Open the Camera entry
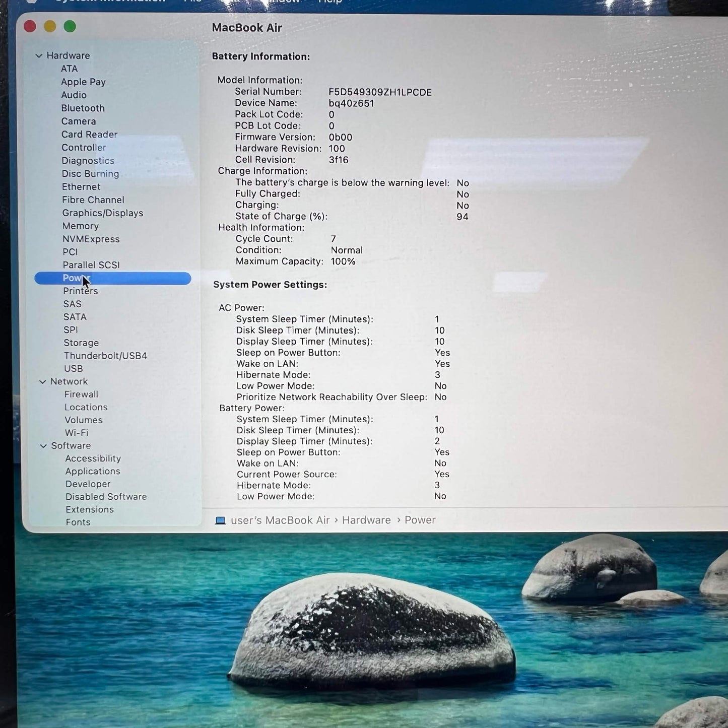The width and height of the screenshot is (728, 728). pyautogui.click(x=78, y=121)
